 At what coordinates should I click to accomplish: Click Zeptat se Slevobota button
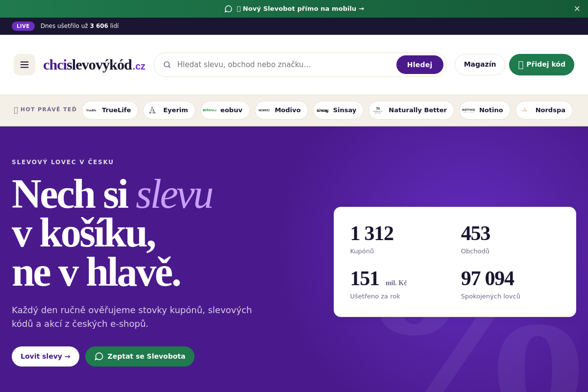point(140,356)
